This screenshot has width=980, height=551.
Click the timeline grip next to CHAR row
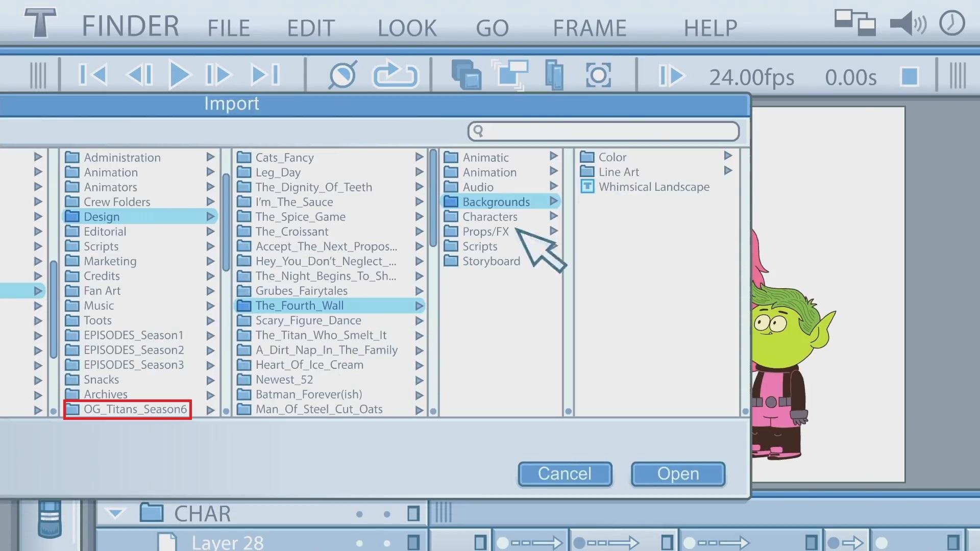[444, 512]
